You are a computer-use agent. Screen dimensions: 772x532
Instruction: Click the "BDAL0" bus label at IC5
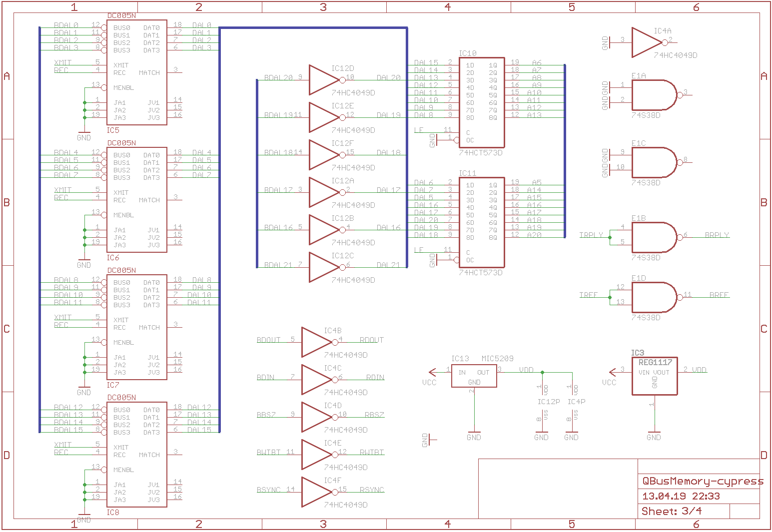(x=66, y=25)
